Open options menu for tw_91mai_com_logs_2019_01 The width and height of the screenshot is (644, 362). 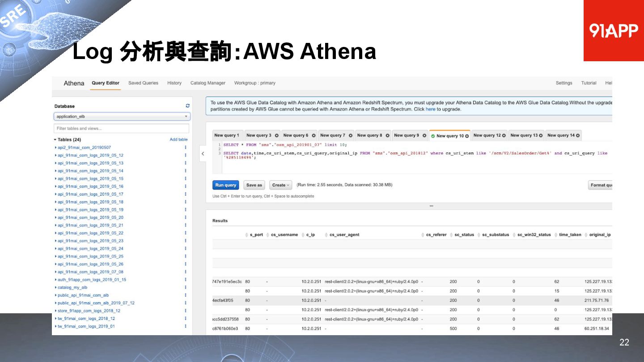[186, 326]
